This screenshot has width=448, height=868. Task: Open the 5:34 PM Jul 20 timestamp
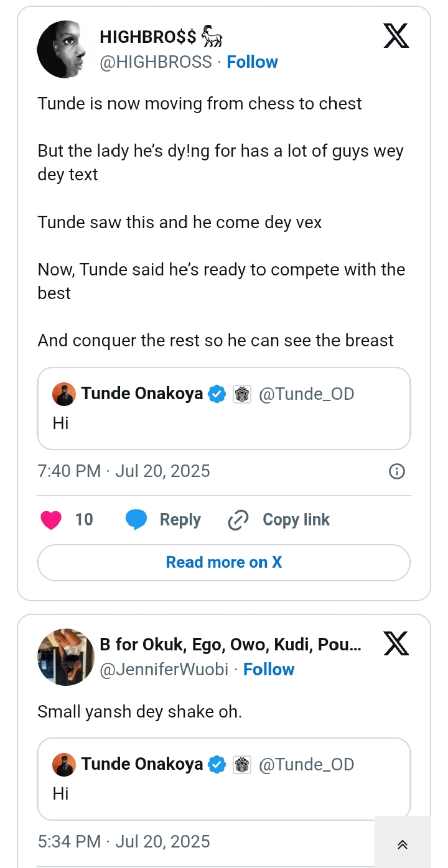[x=124, y=842]
